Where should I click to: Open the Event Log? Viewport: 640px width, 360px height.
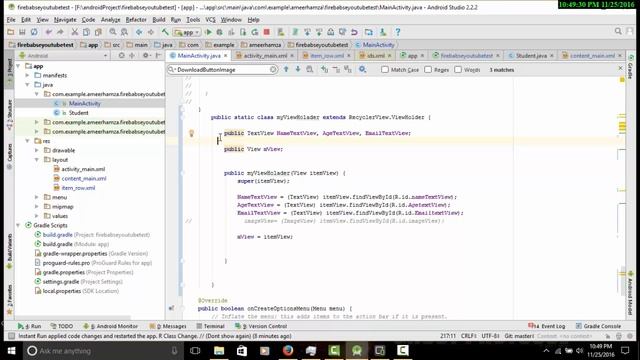click(547, 326)
